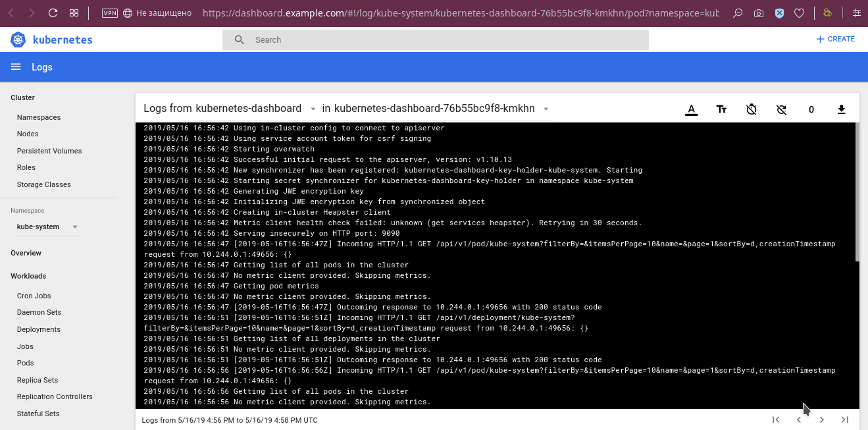The height and width of the screenshot is (430, 868).
Task: Open Stateful Sets in sidebar
Action: (x=38, y=414)
